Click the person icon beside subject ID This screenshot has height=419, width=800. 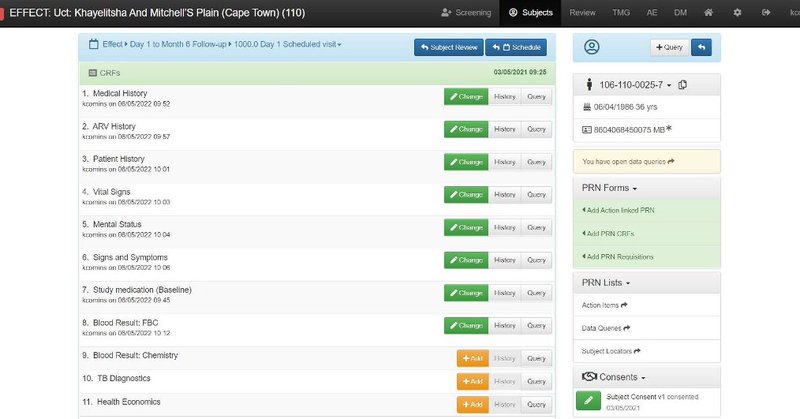(x=589, y=85)
